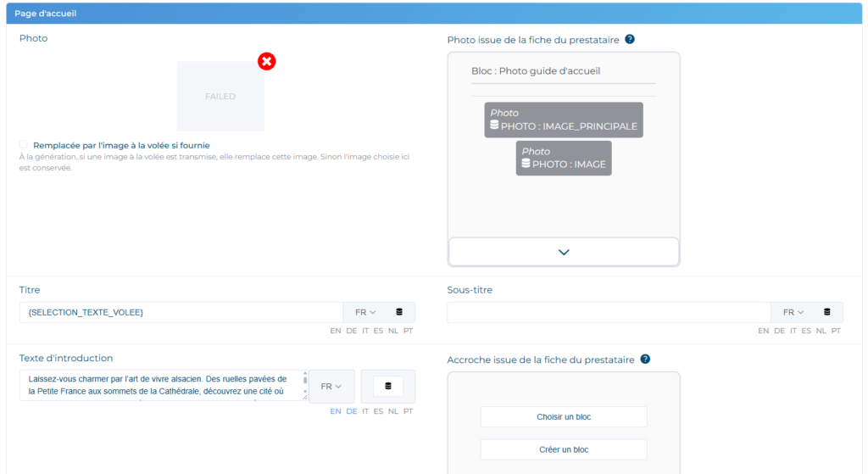Select the PHOTO : IMAGE block
Screen dimensions: 868x474
[564, 158]
